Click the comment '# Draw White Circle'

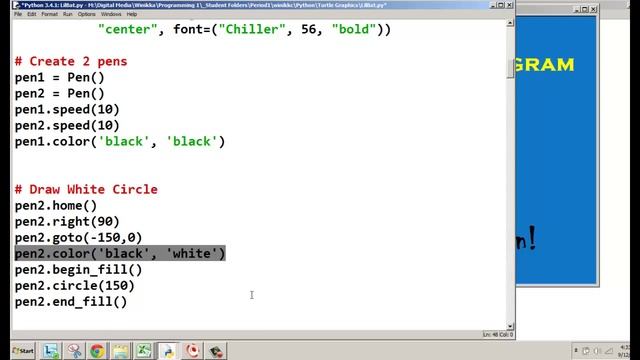click(x=86, y=189)
